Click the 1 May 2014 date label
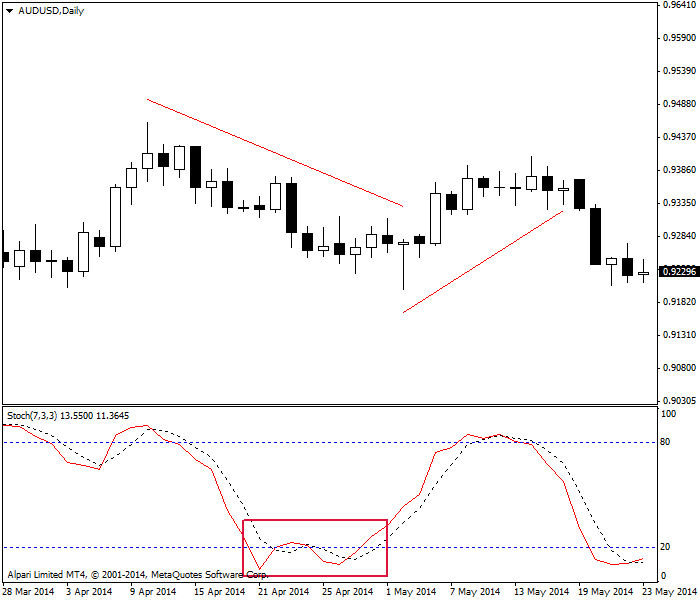Screen dimensions: 700x600 [x=410, y=591]
